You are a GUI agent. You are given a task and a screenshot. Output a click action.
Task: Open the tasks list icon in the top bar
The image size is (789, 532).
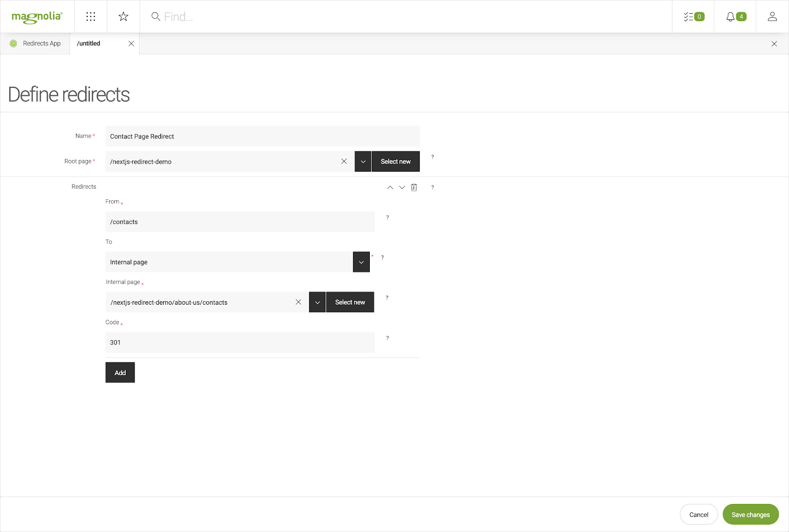coord(692,16)
